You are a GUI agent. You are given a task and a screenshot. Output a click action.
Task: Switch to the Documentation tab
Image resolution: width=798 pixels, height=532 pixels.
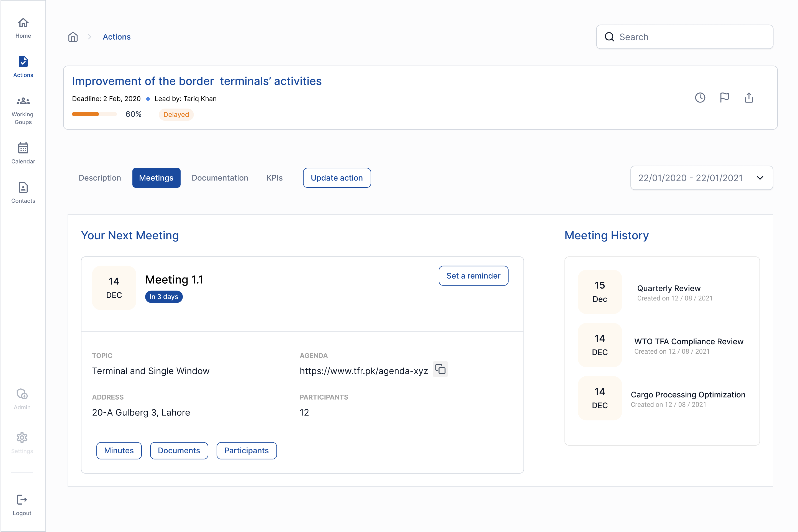pos(220,178)
